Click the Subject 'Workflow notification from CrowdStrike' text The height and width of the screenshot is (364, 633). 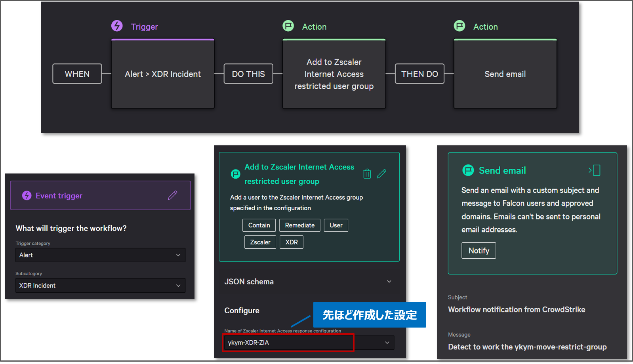[517, 309]
